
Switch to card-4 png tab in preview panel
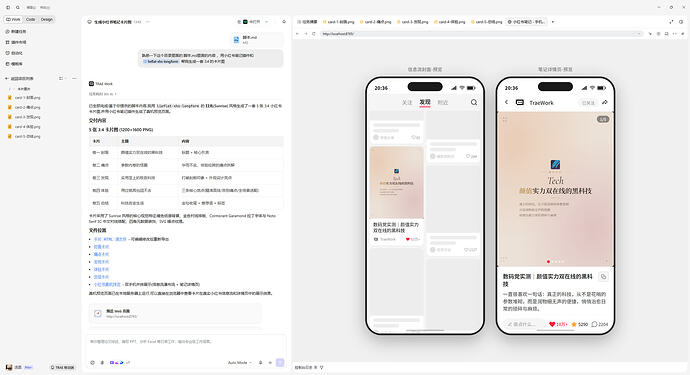click(449, 22)
